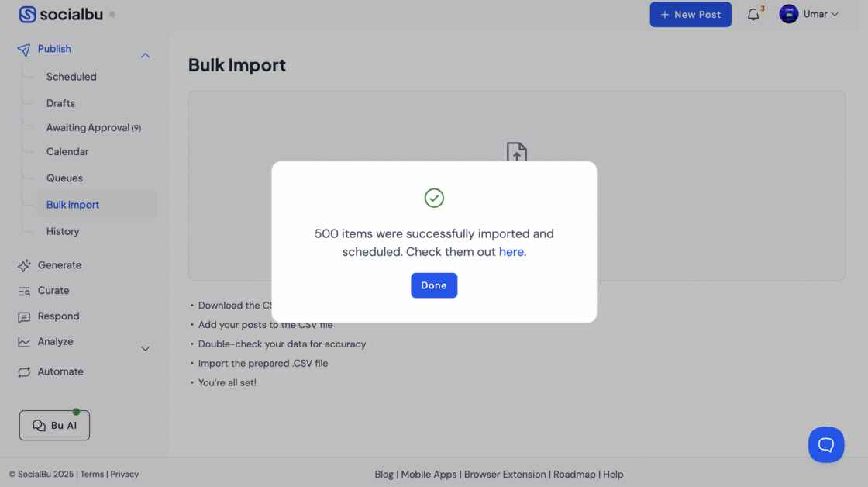This screenshot has height=487, width=868.
Task: Open the Roadmap footer link
Action: tap(574, 475)
